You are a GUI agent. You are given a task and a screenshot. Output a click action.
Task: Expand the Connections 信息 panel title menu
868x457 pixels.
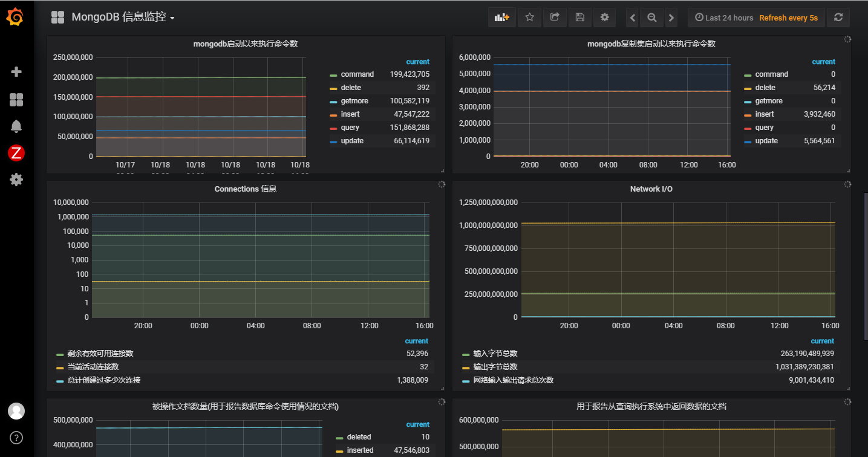[x=245, y=189]
